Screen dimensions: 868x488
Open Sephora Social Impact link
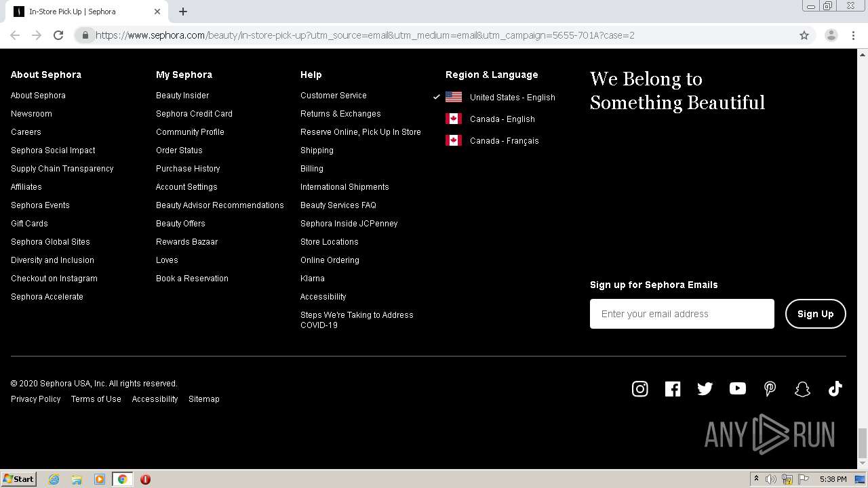click(x=53, y=150)
